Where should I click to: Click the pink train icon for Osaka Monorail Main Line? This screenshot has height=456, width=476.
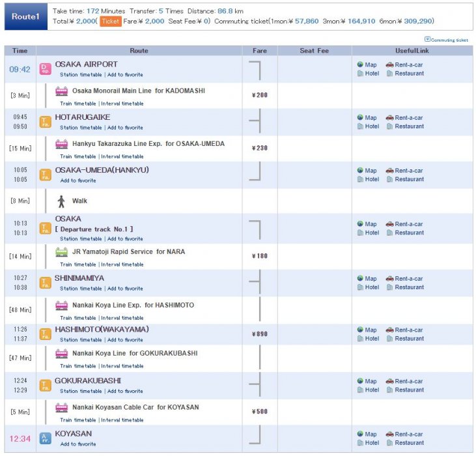point(62,91)
